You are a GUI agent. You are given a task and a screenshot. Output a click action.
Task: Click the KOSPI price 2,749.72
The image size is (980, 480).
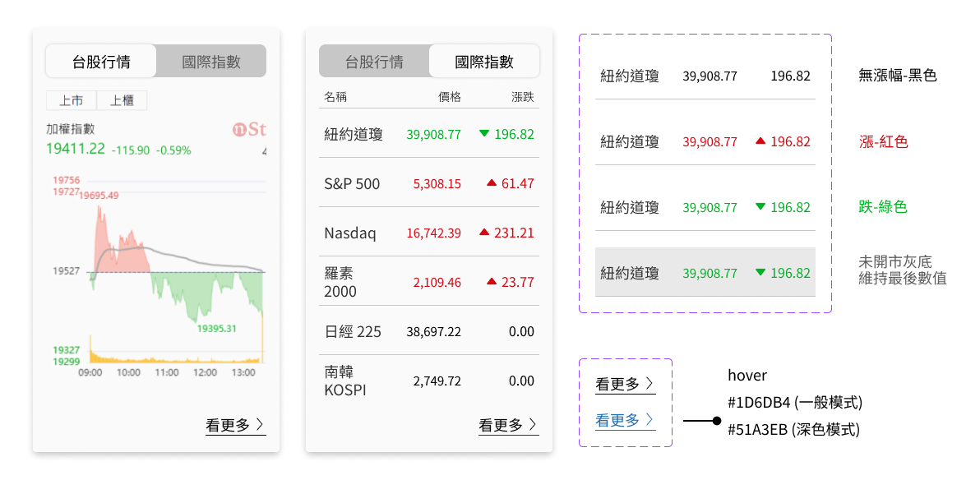click(x=437, y=381)
